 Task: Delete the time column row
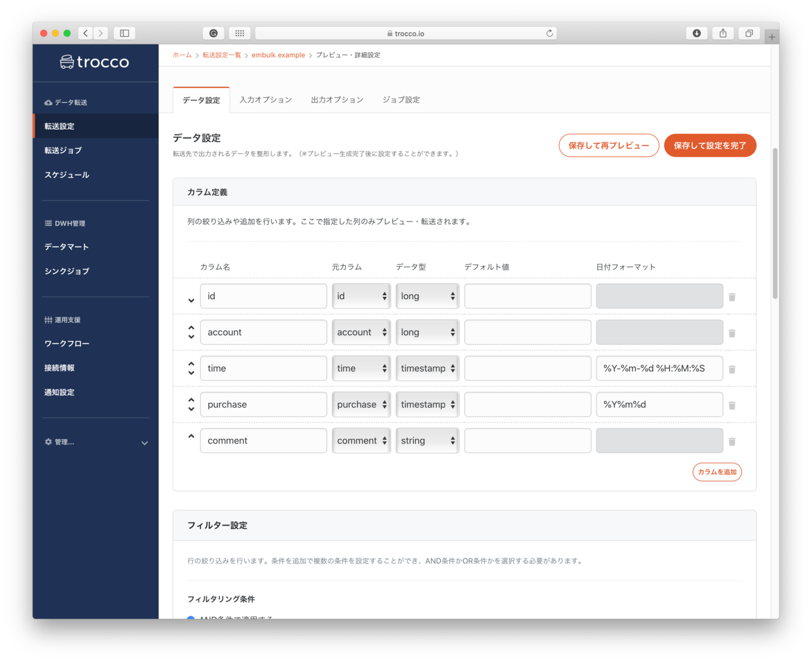[x=732, y=369]
